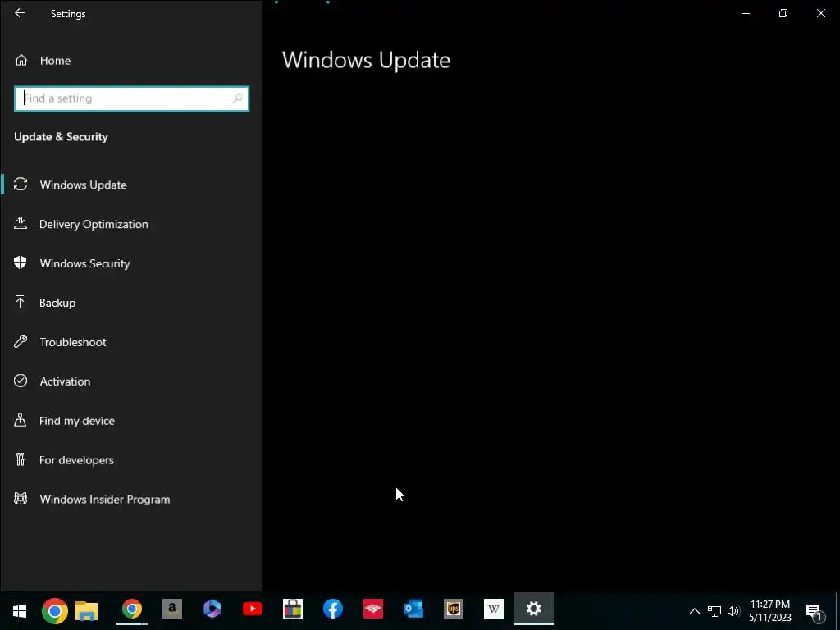This screenshot has height=630, width=840.
Task: Restore down the Settings window
Action: [x=783, y=13]
